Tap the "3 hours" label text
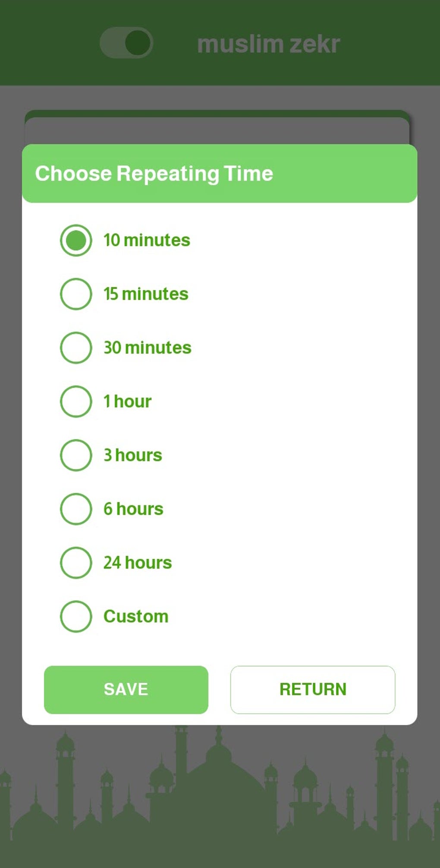The height and width of the screenshot is (868, 440). point(133,455)
